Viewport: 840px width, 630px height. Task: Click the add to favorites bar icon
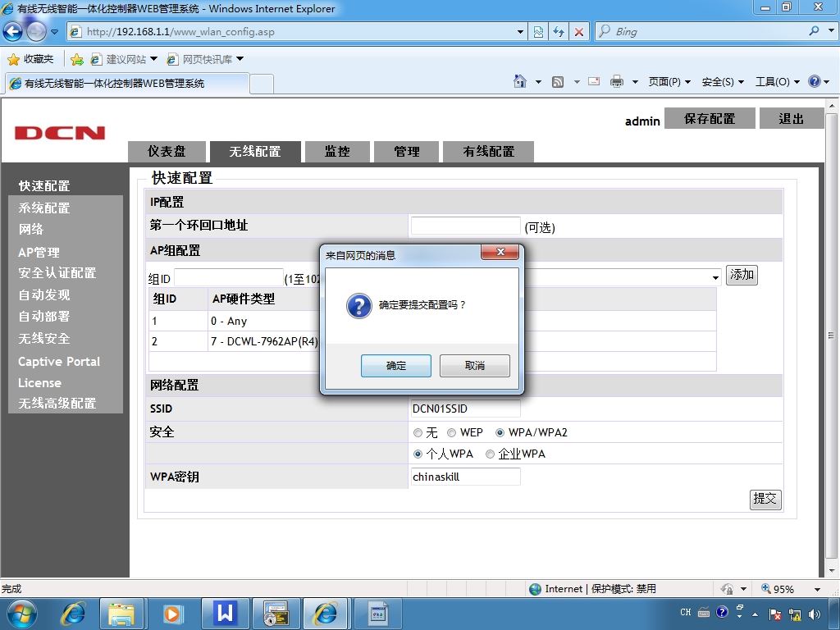[x=77, y=59]
